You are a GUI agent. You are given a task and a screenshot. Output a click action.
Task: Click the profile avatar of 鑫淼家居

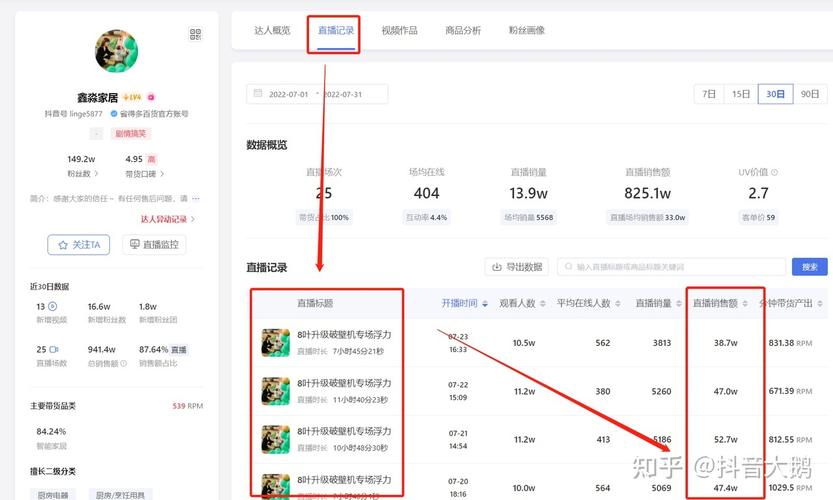tap(116, 51)
